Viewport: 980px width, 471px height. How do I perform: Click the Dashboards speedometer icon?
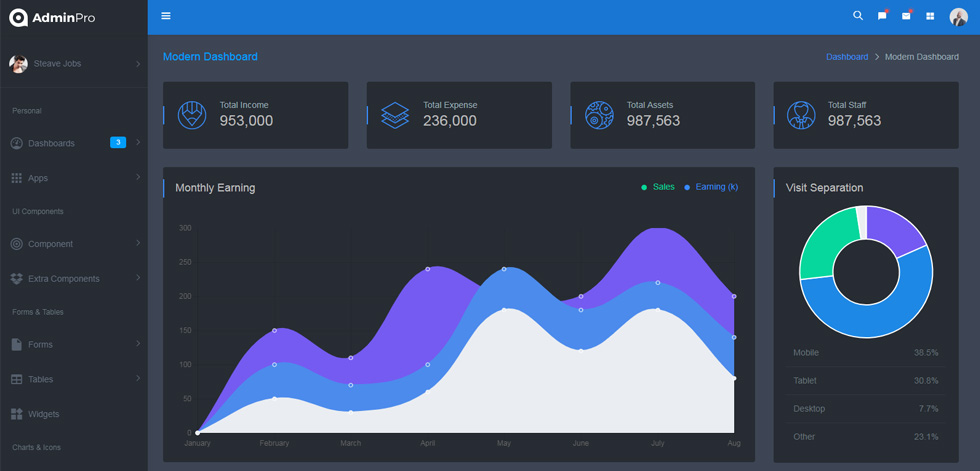point(17,144)
